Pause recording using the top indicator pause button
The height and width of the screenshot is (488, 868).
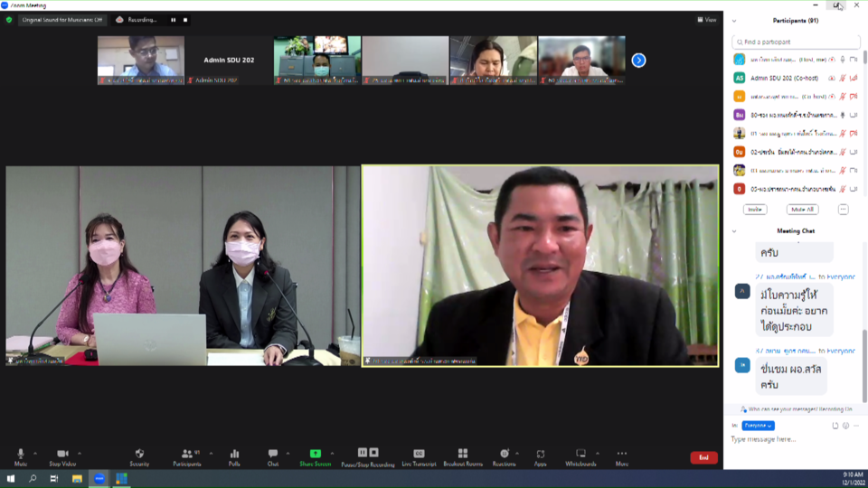point(174,20)
